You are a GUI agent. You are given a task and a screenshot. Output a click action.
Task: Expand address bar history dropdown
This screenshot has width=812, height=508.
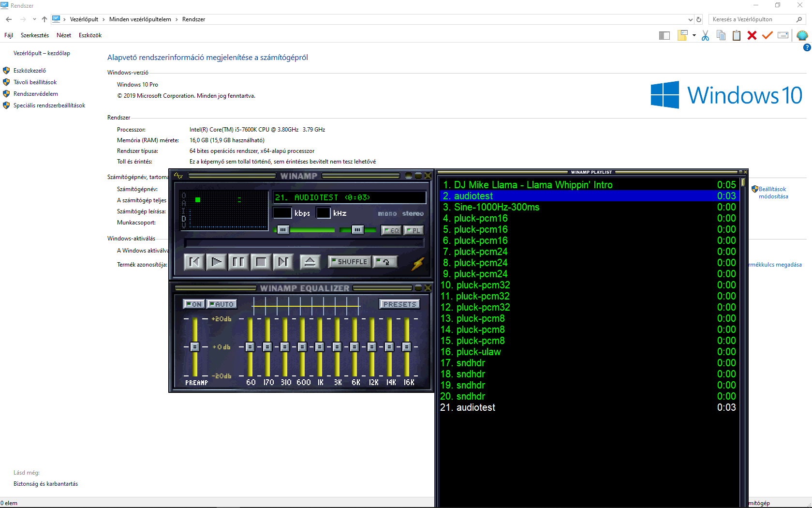click(690, 19)
